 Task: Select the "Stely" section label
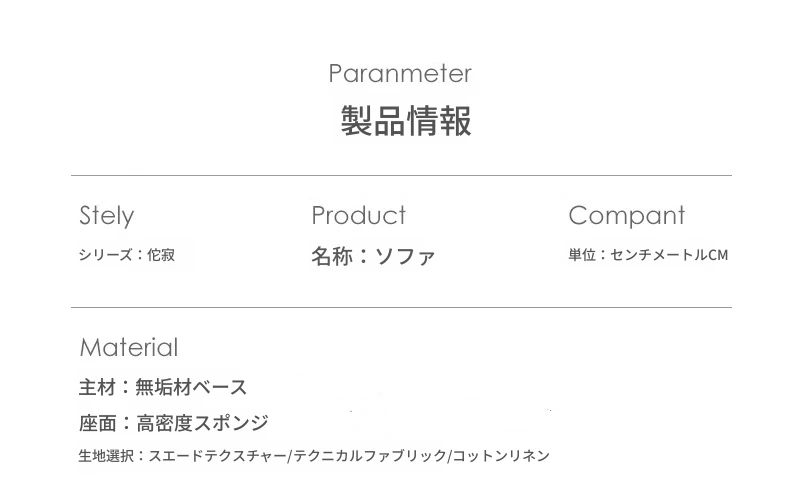tap(106, 216)
